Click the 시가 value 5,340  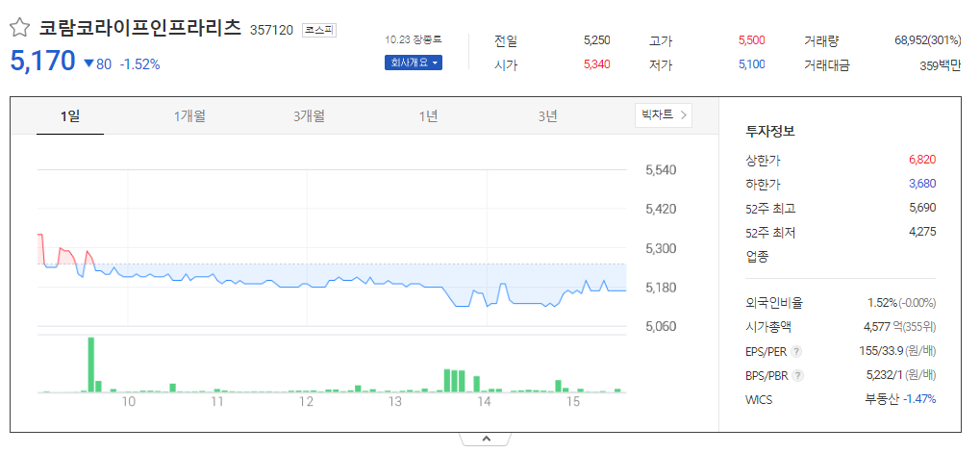click(597, 64)
